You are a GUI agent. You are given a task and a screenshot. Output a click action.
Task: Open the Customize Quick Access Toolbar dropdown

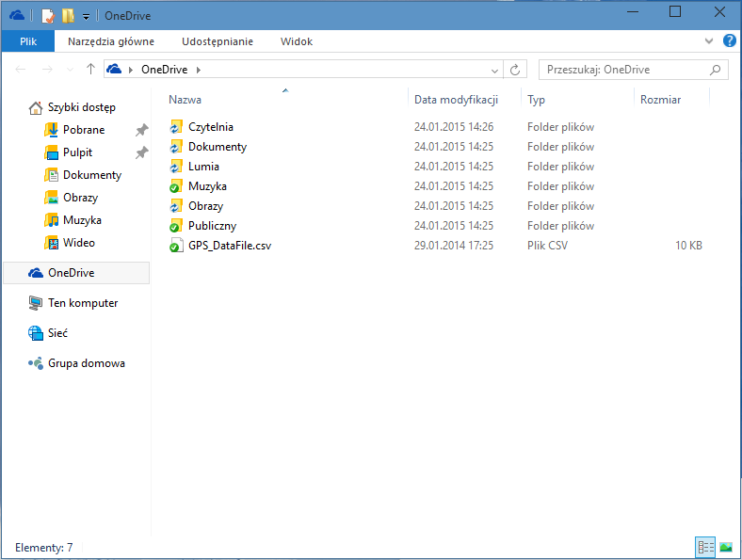(86, 16)
